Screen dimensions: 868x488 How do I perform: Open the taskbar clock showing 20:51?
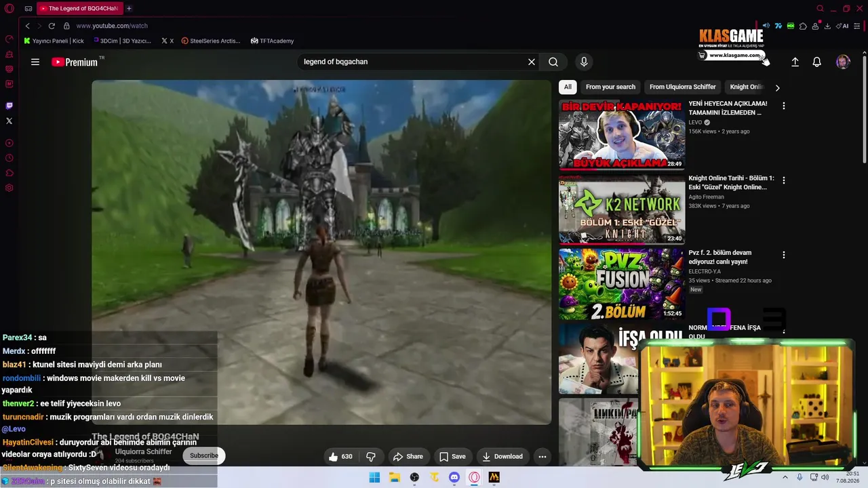click(848, 477)
